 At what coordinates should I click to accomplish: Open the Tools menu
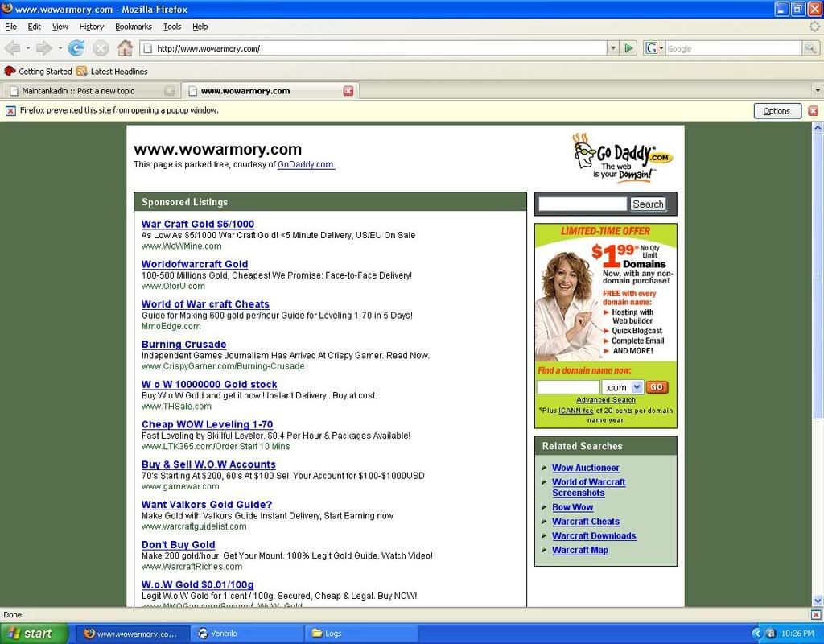click(172, 27)
